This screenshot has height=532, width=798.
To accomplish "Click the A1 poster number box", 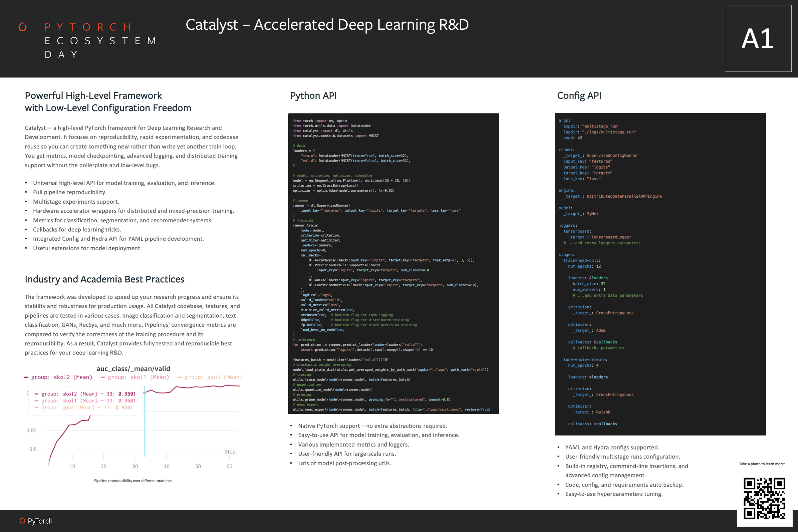I will 758,38.
